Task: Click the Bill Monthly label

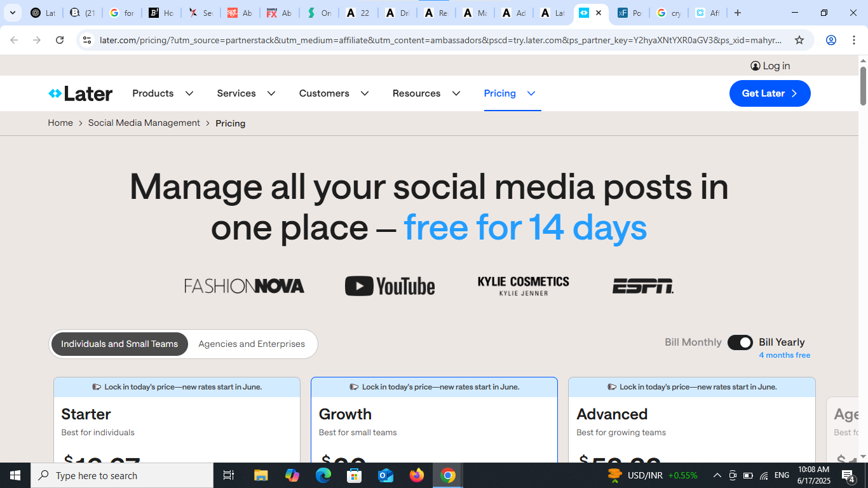Action: [x=693, y=342]
